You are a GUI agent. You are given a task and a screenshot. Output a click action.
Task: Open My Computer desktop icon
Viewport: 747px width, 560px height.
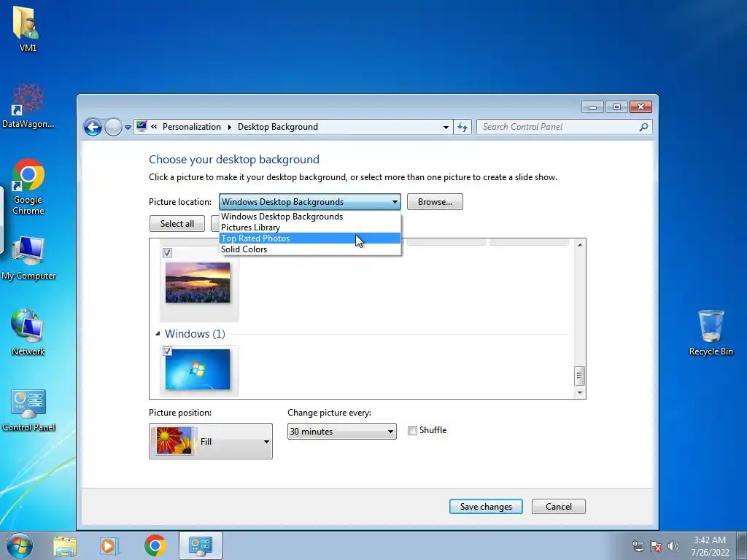tap(28, 257)
